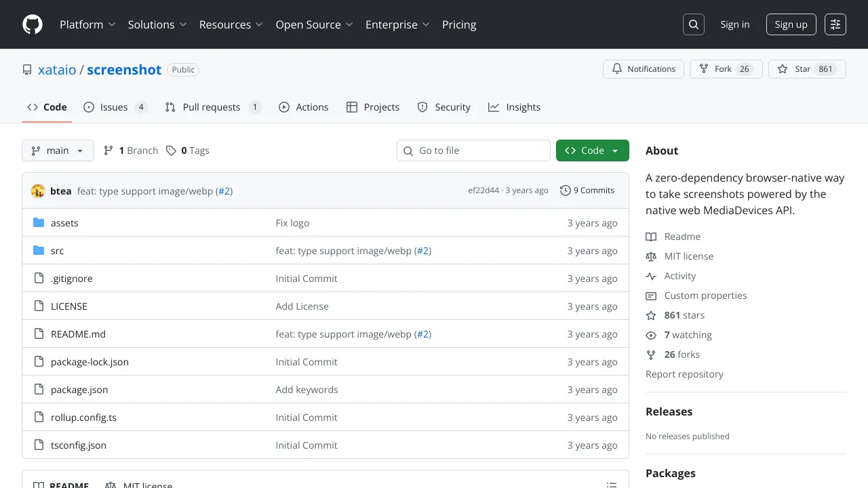Viewport: 868px width, 488px height.
Task: Click the search magnifier icon in header
Action: 693,24
